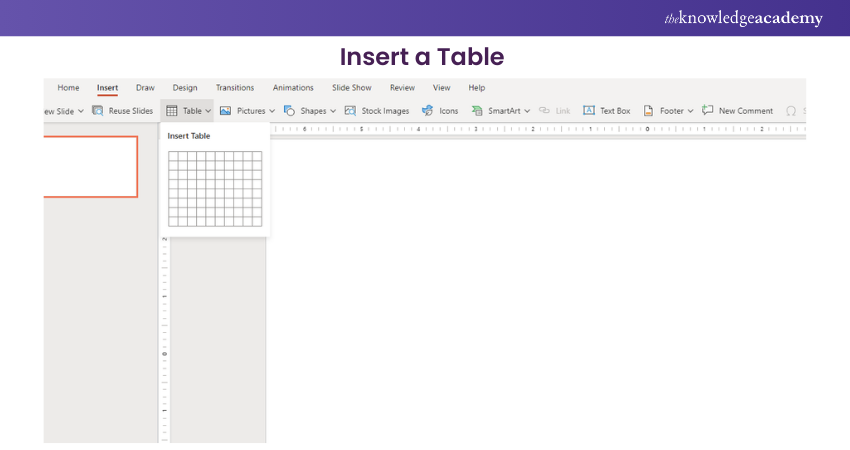This screenshot has width=850, height=450.
Task: Switch to the Home tab
Action: 68,88
